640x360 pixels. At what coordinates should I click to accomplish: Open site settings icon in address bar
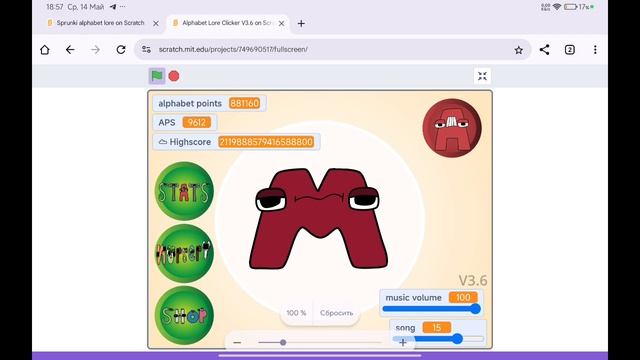coord(146,49)
